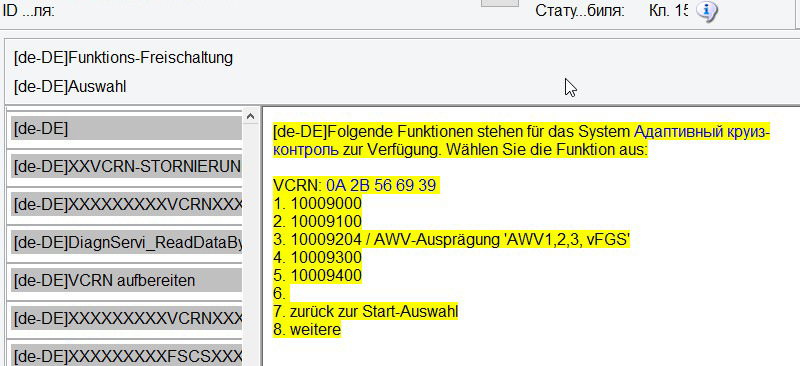
Task: Select the empty '[de-DE]' list entry
Action: tap(126, 128)
